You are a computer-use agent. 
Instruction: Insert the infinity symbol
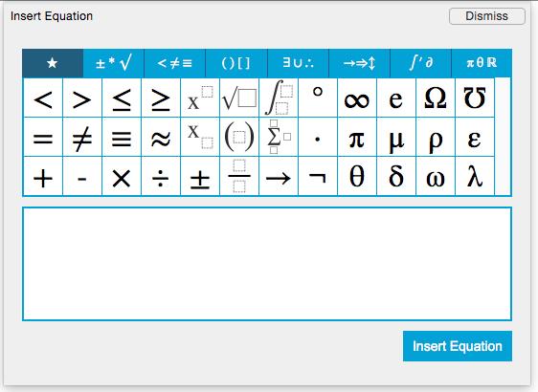(x=357, y=98)
